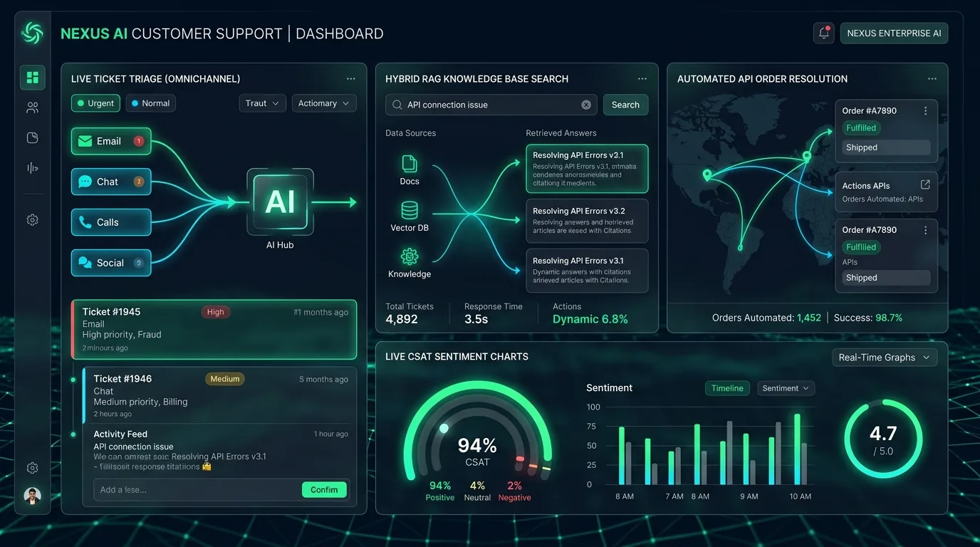Open the lower settings gear above avatar

[x=32, y=468]
